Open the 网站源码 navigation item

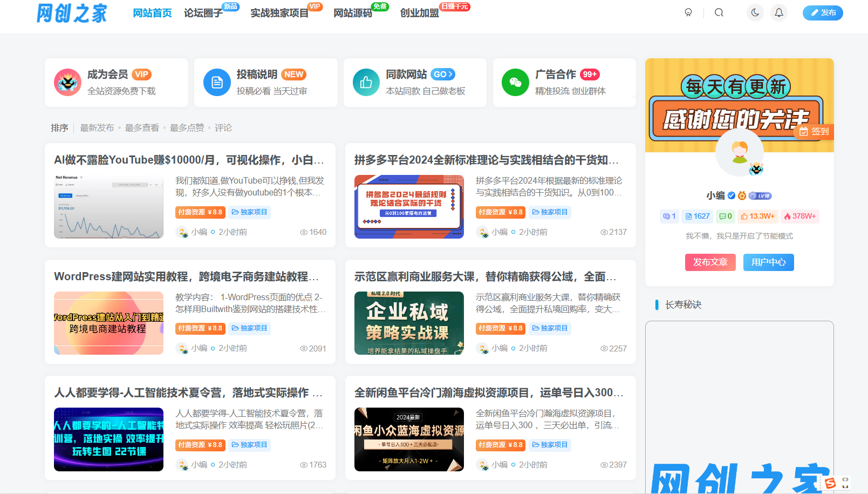click(353, 13)
